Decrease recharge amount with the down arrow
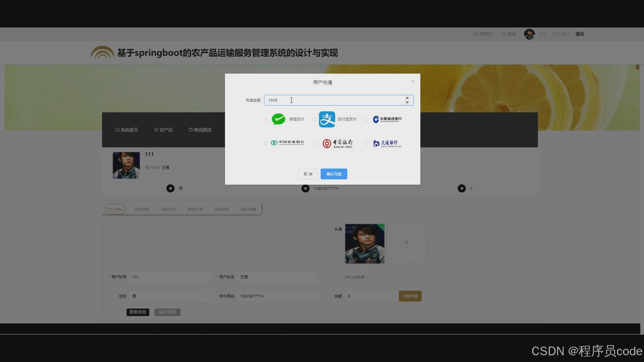 [407, 103]
